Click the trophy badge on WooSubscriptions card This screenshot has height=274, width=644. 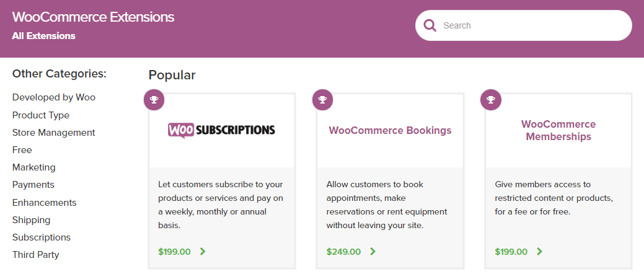[154, 99]
